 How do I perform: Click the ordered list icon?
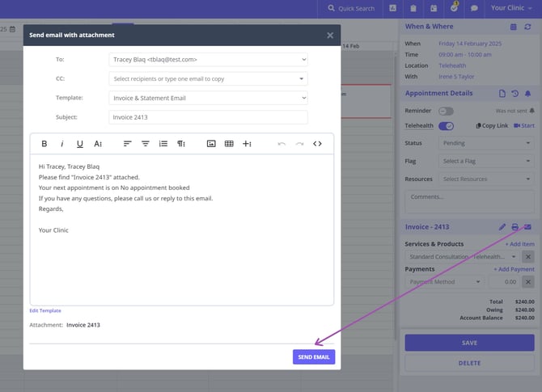[x=163, y=144]
